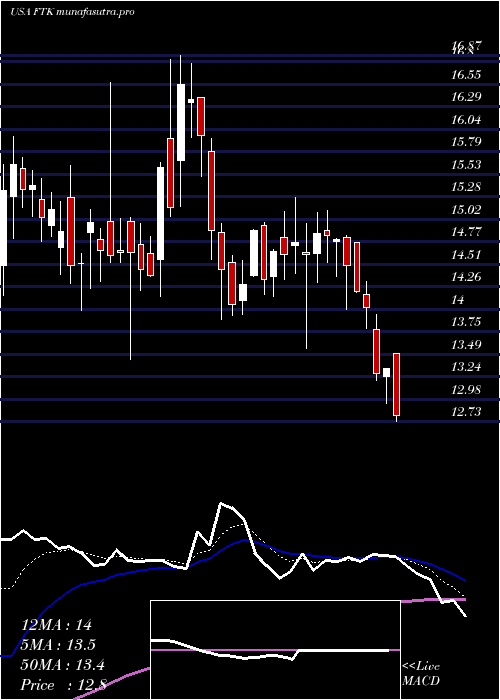The height and width of the screenshot is (700, 500).
Task: Select the 16.04 price label
Action: pos(466,120)
